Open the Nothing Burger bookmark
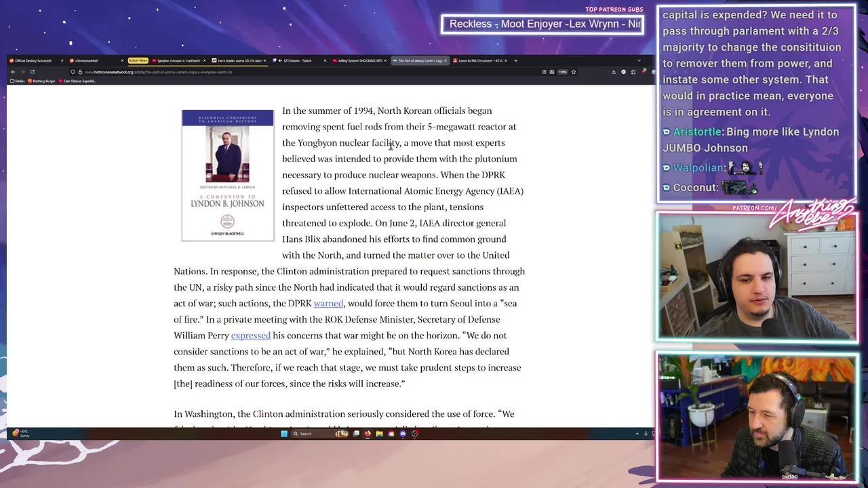Viewport: 868px width, 488px height. (41, 81)
